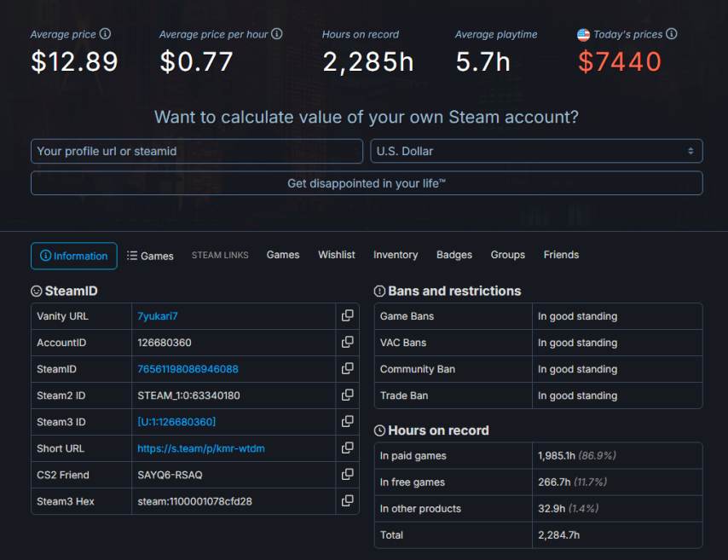Open the Wishlist tab
The width and height of the screenshot is (728, 560).
[x=337, y=255]
